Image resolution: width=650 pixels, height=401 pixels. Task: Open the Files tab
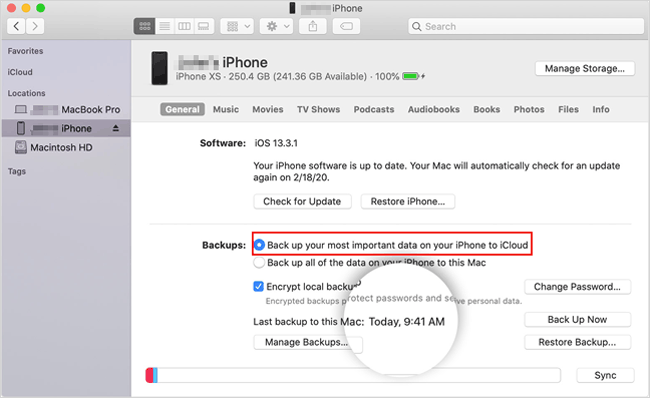(568, 109)
